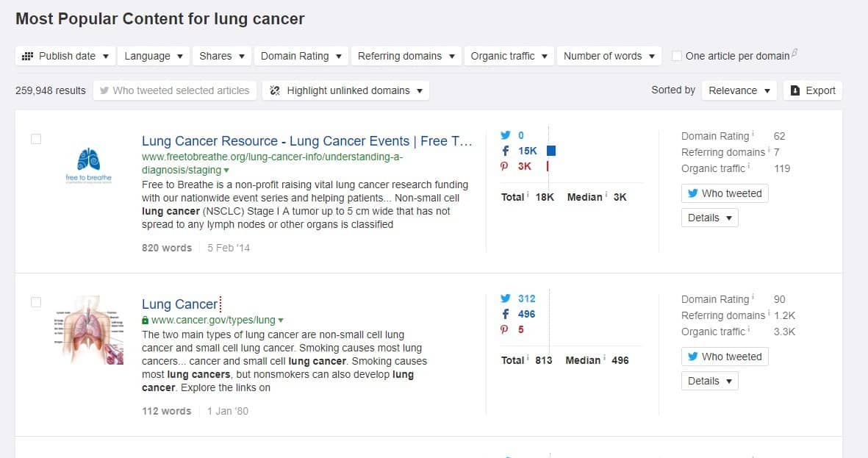Screen dimensions: 868x458
Task: Tick checkbox for cancer.gov Lung Cancer result
Action: point(36,302)
